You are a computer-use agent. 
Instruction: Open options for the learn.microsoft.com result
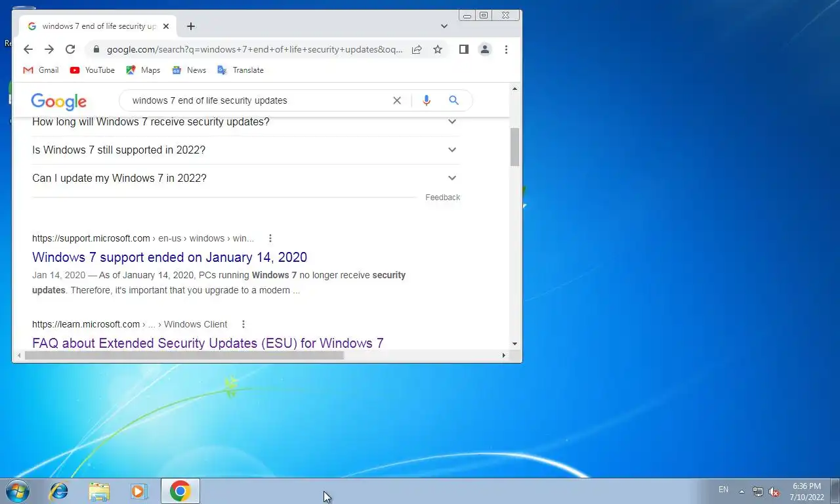point(243,324)
